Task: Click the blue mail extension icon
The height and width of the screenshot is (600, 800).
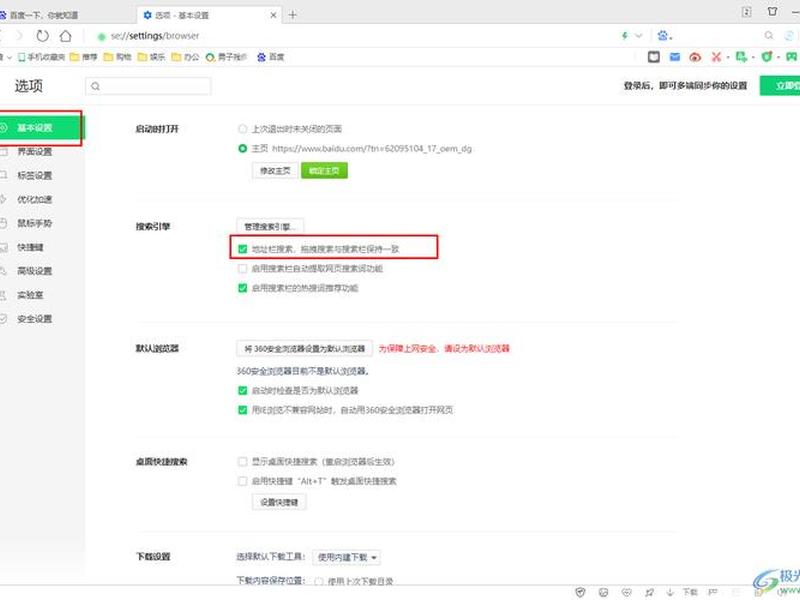Action: pyautogui.click(x=675, y=57)
